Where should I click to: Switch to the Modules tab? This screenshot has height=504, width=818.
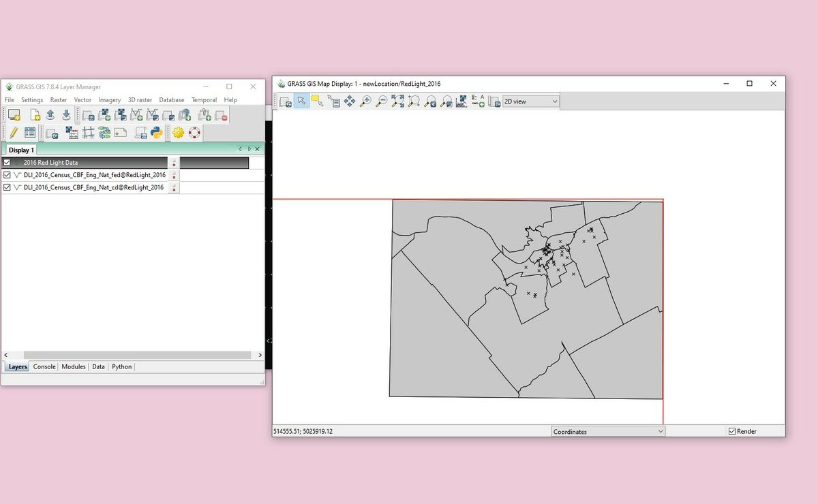pyautogui.click(x=74, y=366)
